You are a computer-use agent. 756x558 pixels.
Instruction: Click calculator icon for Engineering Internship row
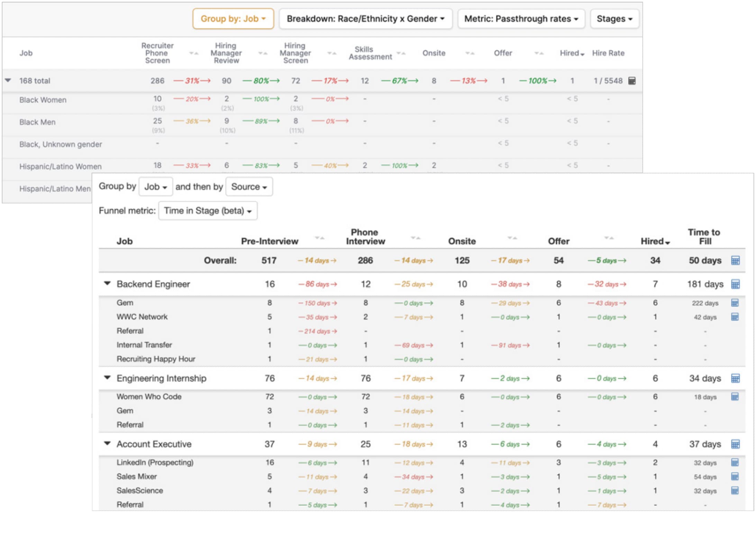pos(735,378)
